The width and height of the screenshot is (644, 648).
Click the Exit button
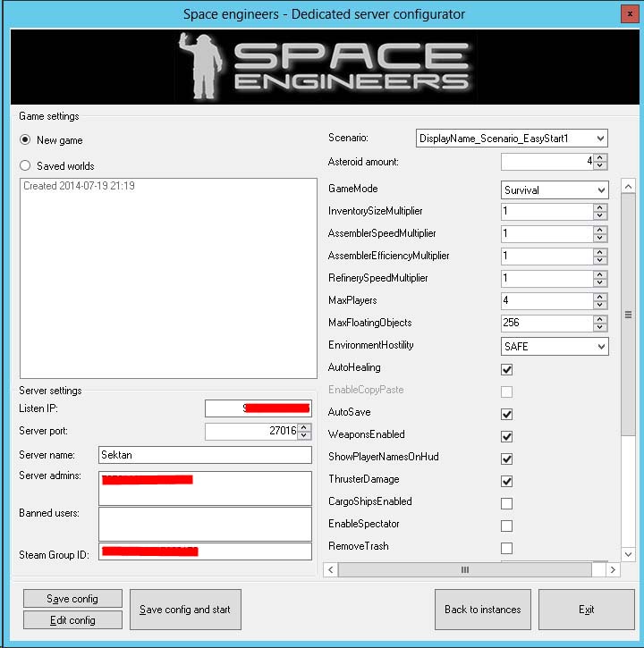587,610
